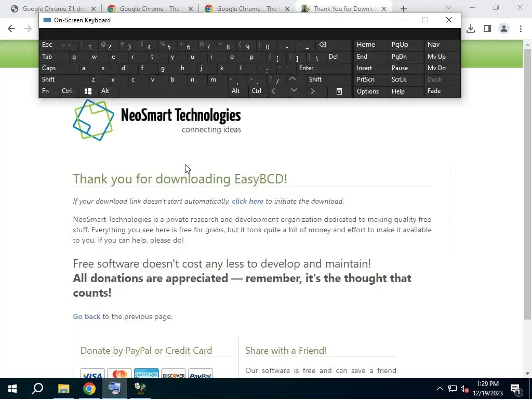The image size is (532, 399).
Task: Toggle the Fn key
Action: tap(49, 91)
